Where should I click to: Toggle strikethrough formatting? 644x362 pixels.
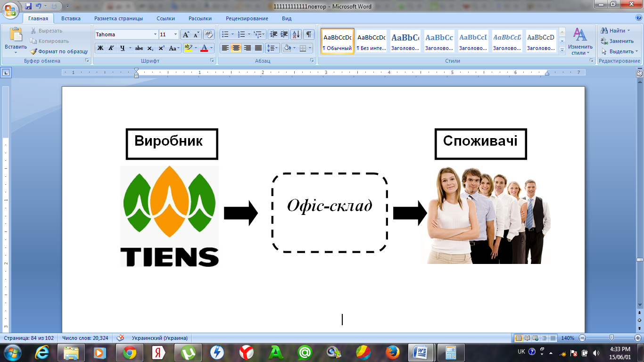(139, 48)
